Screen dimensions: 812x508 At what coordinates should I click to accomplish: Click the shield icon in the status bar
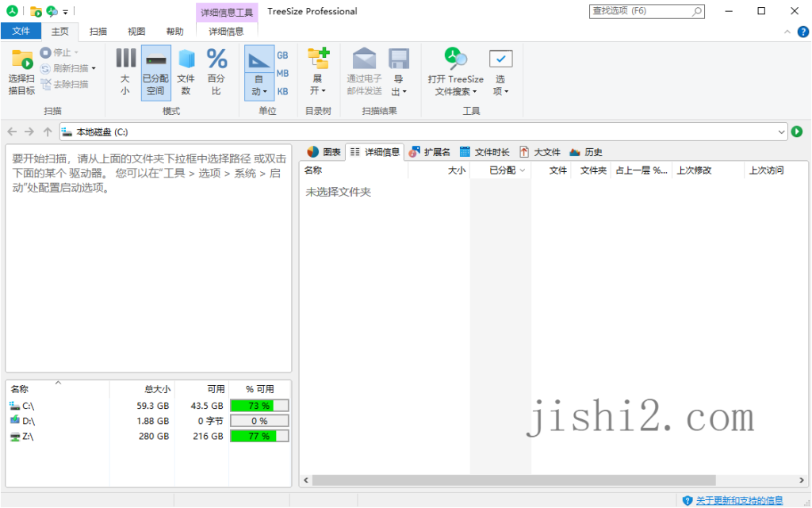[688, 500]
